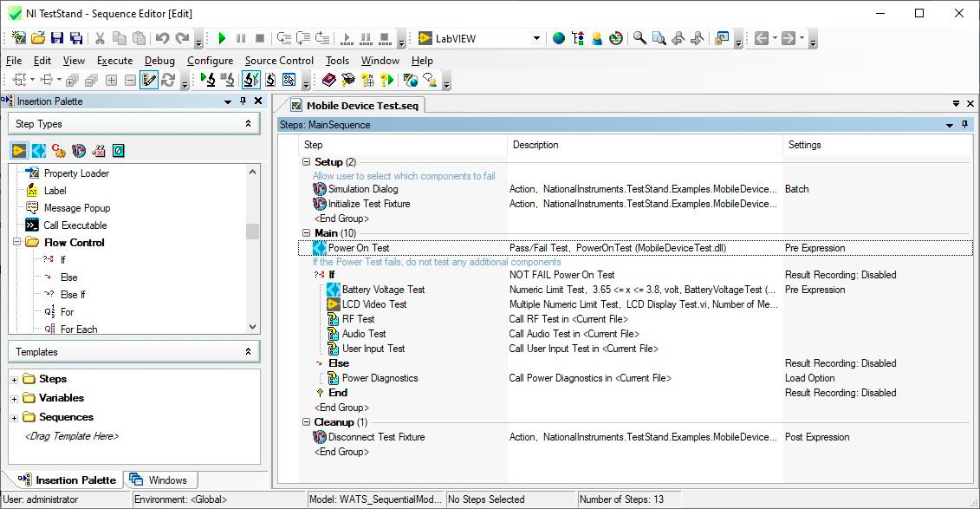This screenshot has height=509, width=980.
Task: Click the Collapse All minus toolbar icon
Action: (130, 80)
